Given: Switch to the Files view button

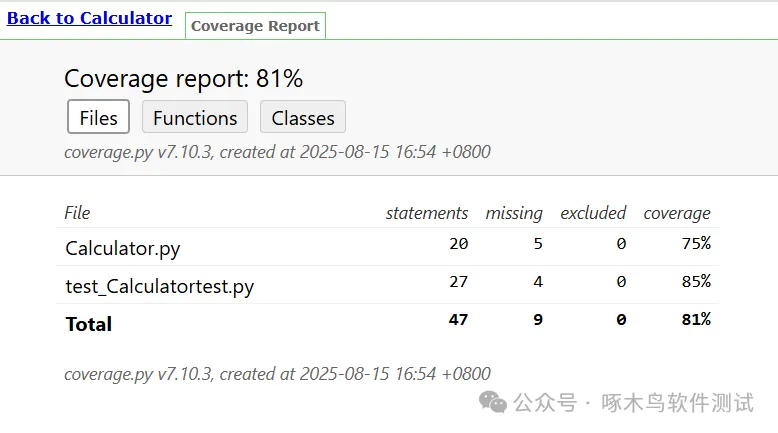Looking at the screenshot, I should pyautogui.click(x=98, y=117).
